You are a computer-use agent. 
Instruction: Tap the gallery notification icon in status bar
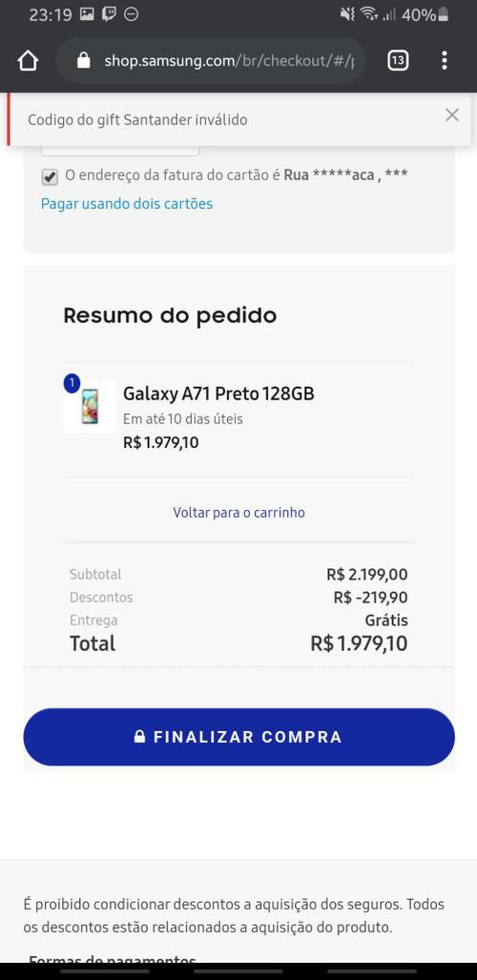pos(88,14)
